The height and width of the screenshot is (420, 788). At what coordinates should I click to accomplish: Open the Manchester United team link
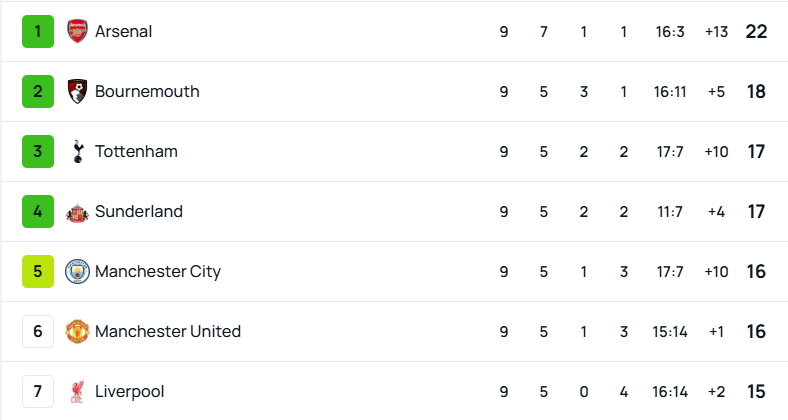[x=168, y=331]
